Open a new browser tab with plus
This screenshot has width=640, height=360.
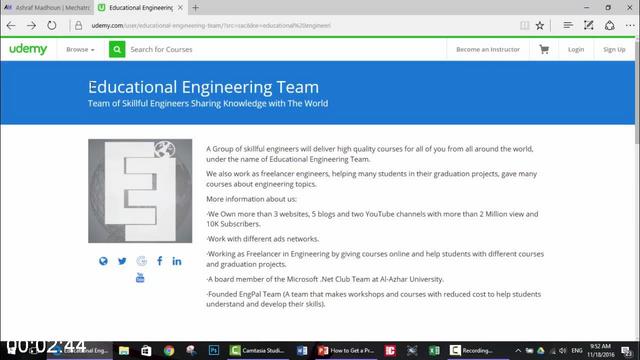click(196, 7)
